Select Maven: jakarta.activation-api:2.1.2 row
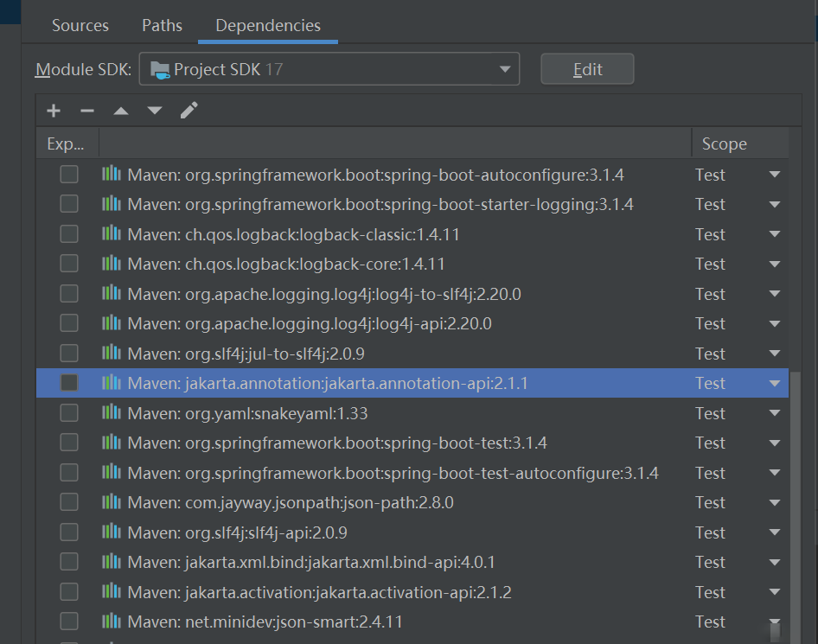818x644 pixels. click(412, 592)
